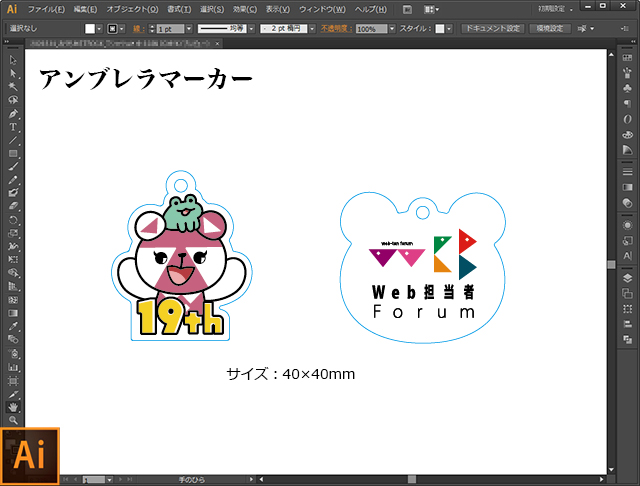Select the Line Segment tool
Image resolution: width=640 pixels, height=486 pixels.
tap(13, 140)
